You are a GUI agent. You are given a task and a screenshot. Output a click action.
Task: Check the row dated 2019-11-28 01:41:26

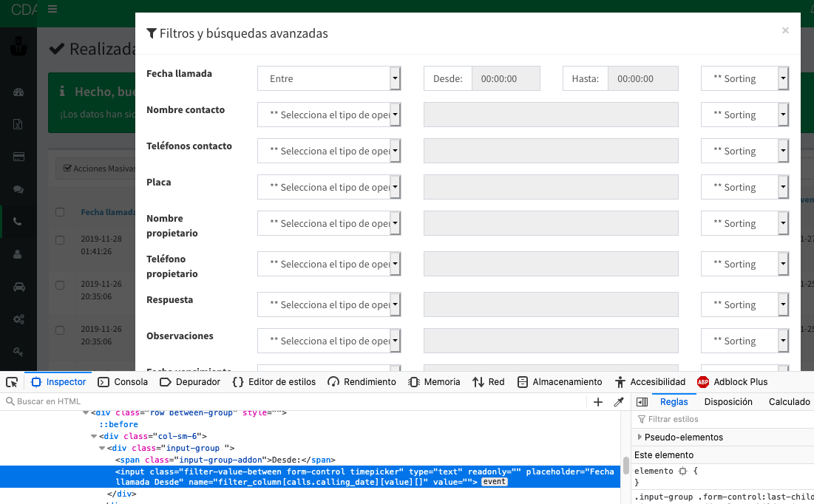(60, 240)
